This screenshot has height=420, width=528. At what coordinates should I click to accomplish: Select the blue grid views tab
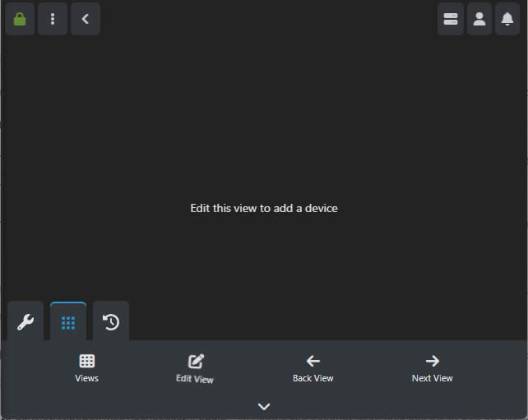[x=68, y=322]
